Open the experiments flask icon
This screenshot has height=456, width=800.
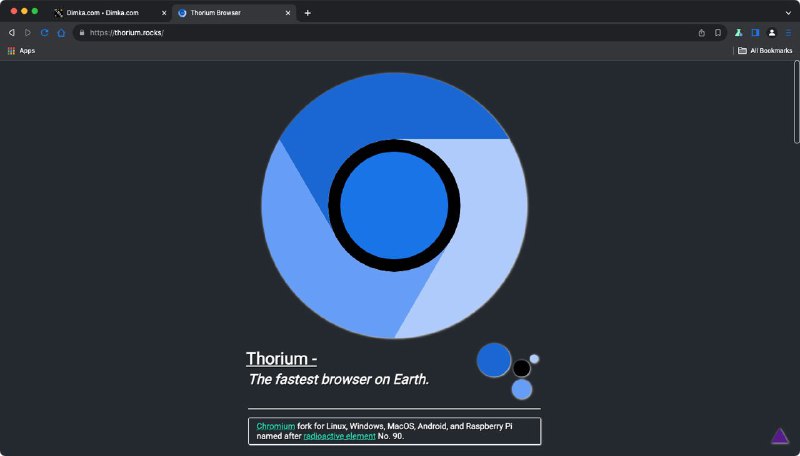[x=738, y=33]
